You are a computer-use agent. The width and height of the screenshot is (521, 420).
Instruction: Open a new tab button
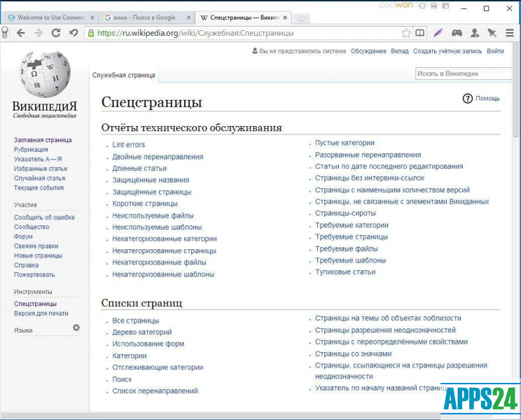pyautogui.click(x=301, y=17)
